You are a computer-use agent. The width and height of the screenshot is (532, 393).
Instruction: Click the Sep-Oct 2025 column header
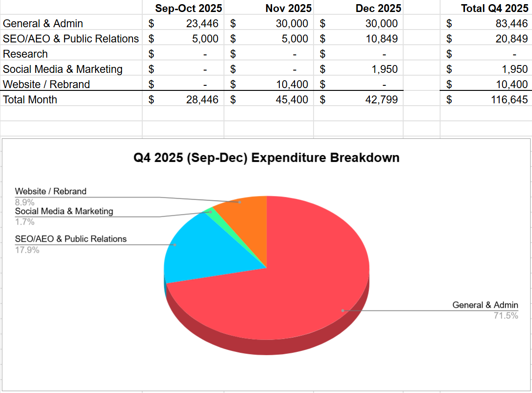(188, 8)
